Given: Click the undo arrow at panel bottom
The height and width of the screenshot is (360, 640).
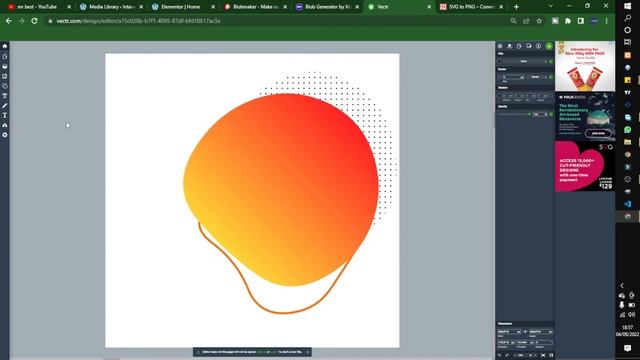Looking at the screenshot, I should point(499,355).
